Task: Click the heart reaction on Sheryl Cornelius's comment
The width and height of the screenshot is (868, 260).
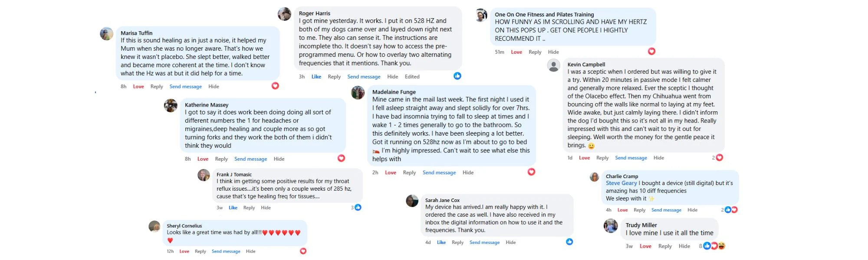Action: [303, 251]
